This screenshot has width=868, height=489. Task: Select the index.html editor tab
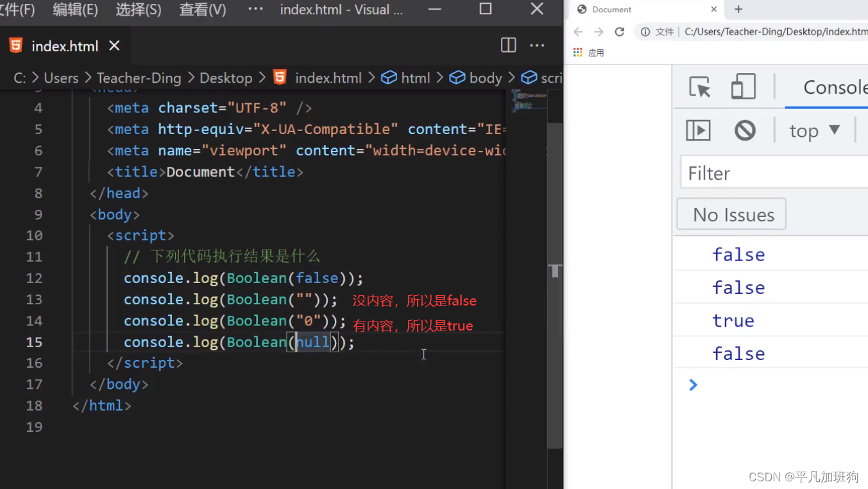65,46
